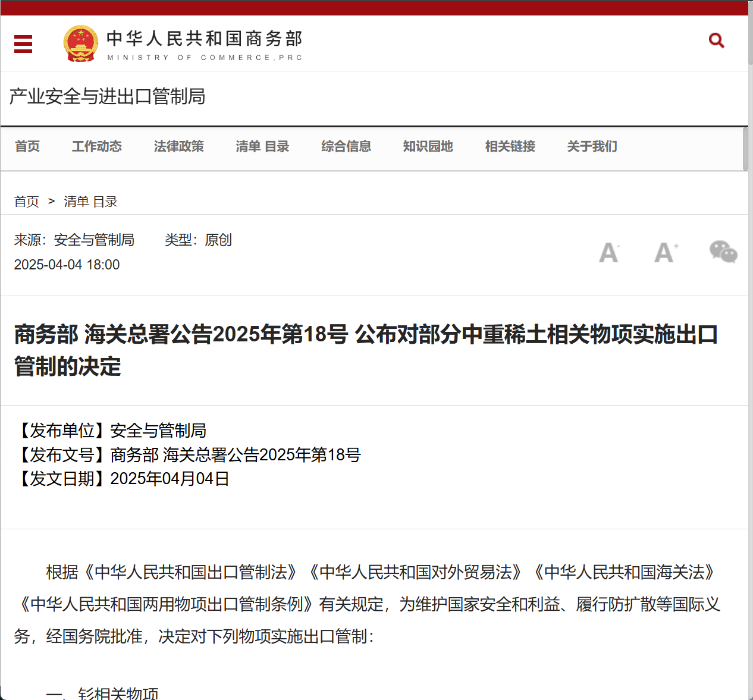This screenshot has width=753, height=700.
Task: Increase font size with the A+ icon
Action: pyautogui.click(x=666, y=253)
